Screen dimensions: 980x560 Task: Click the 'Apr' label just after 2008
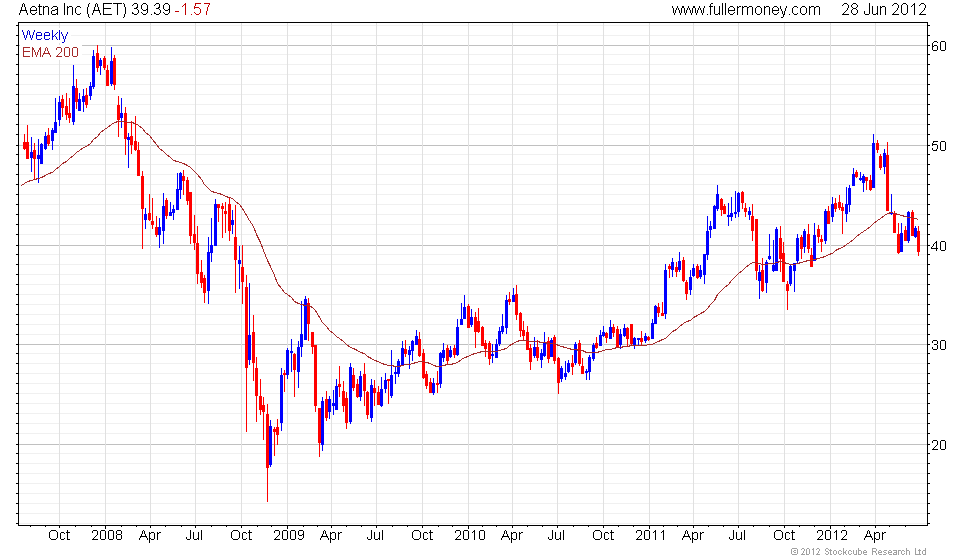pyautogui.click(x=150, y=536)
